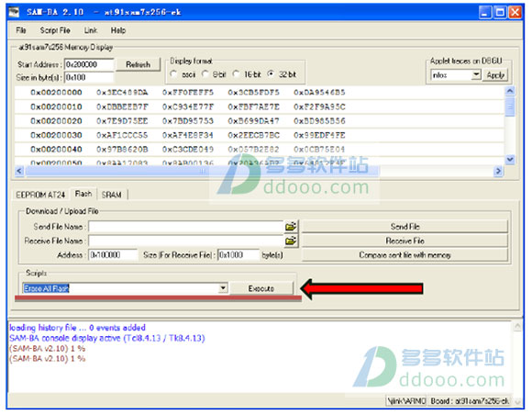Image resolution: width=532 pixels, height=415 pixels.
Task: Click memory value 0x97B8620B
Action: click(122, 150)
